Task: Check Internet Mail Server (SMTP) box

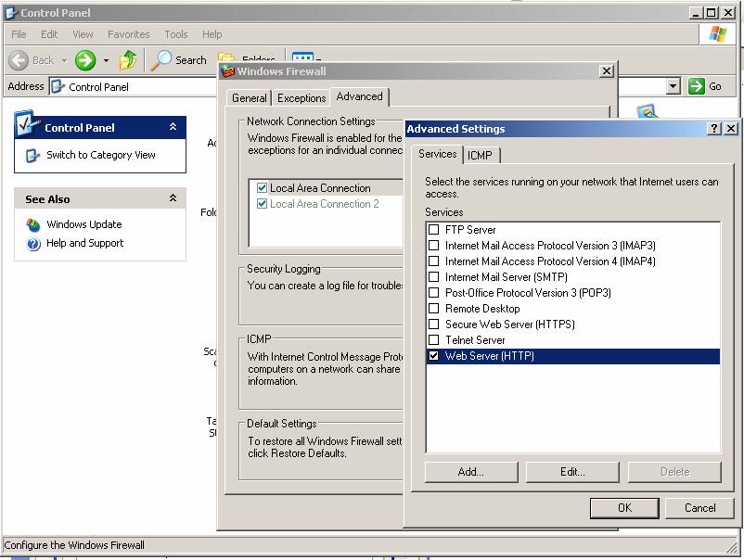Action: [433, 277]
